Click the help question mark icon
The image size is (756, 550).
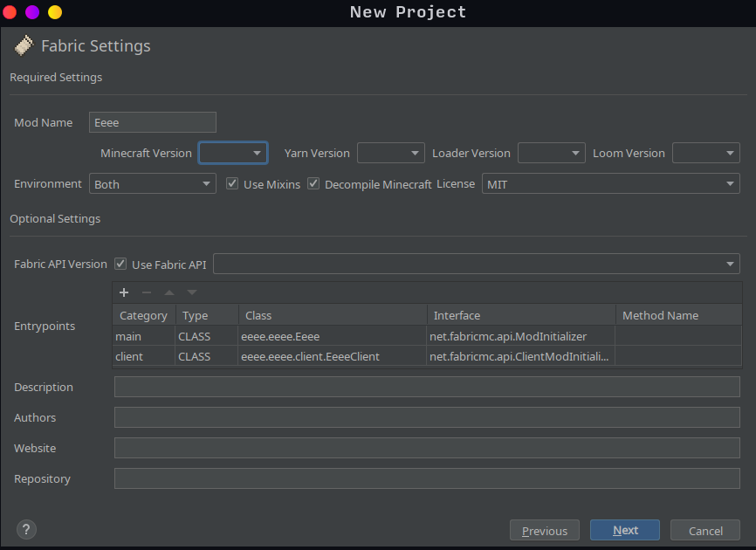click(x=26, y=529)
